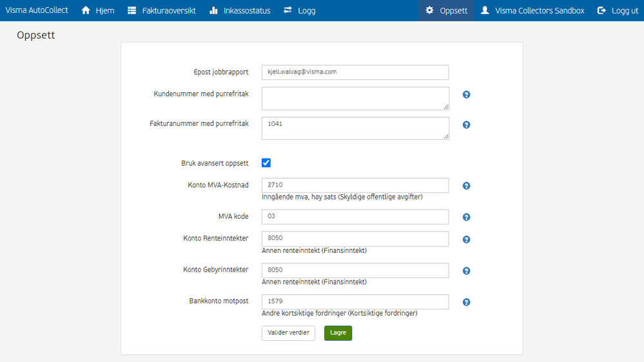Go to Hjem in the navigation bar

pyautogui.click(x=98, y=10)
